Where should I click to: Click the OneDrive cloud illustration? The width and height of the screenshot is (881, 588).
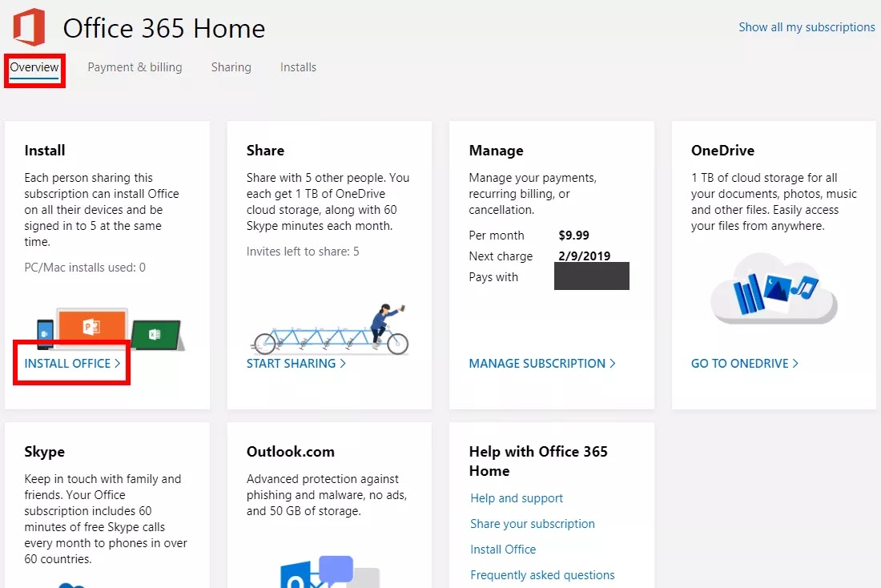point(774,289)
